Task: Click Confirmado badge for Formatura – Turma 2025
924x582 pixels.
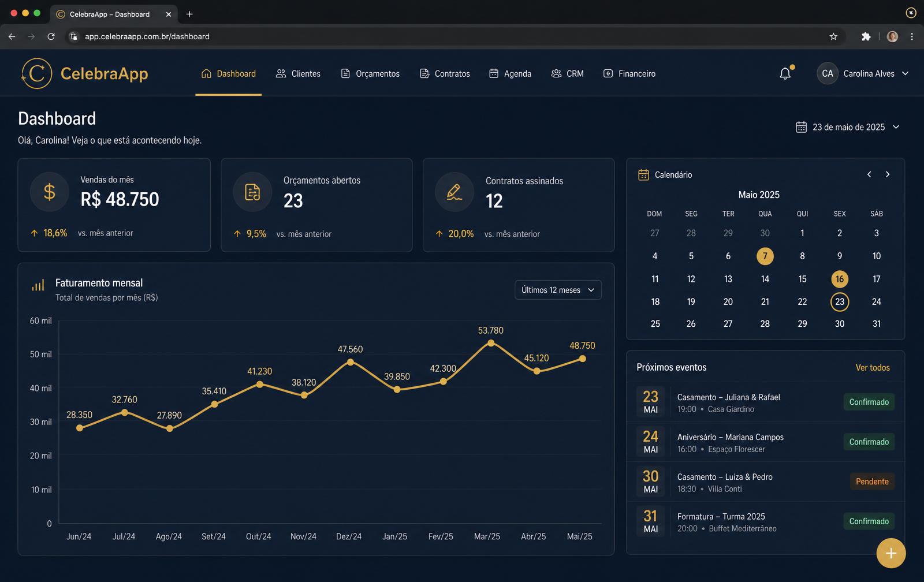Action: (869, 521)
